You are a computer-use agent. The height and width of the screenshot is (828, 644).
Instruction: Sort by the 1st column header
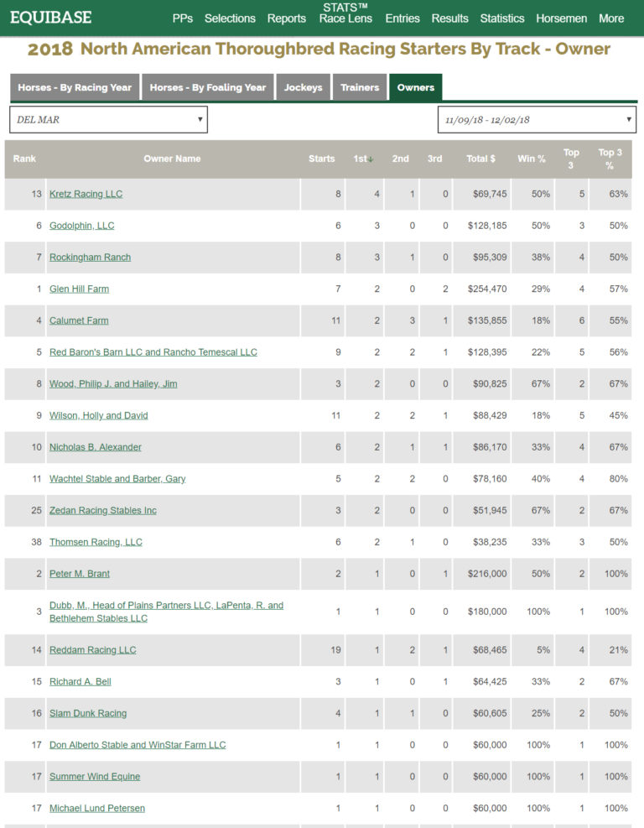coord(361,159)
